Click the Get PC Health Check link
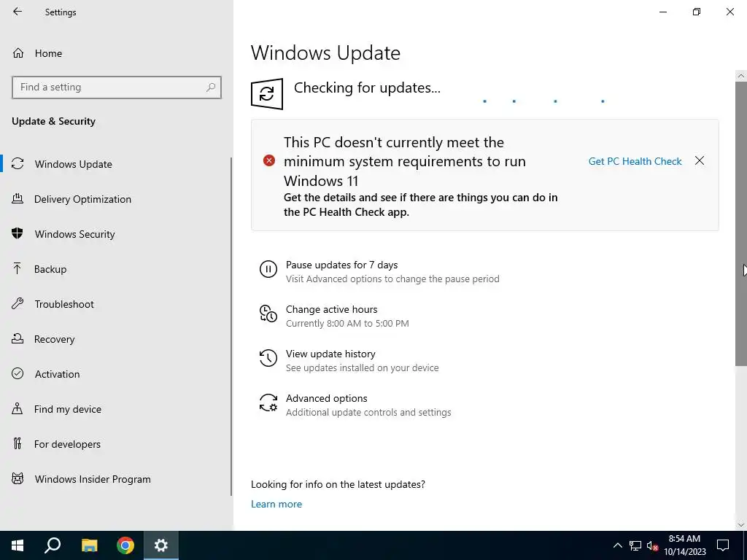This screenshot has width=747, height=560. tap(635, 161)
